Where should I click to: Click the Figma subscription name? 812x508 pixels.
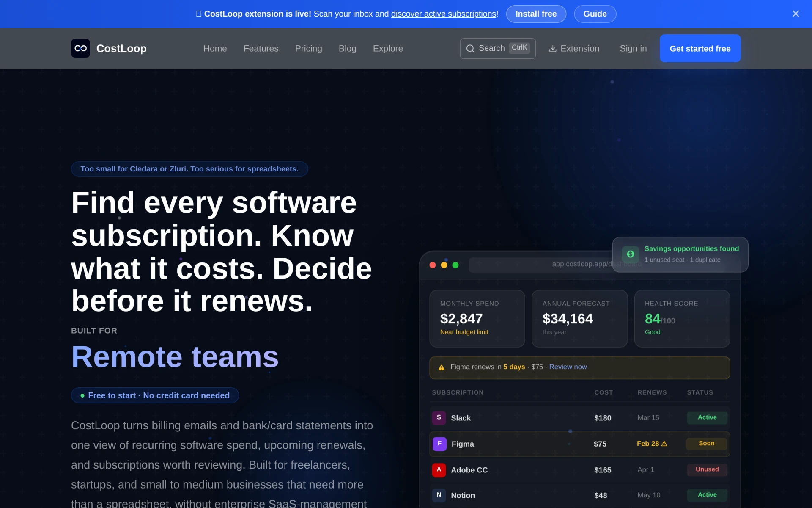[x=463, y=444]
